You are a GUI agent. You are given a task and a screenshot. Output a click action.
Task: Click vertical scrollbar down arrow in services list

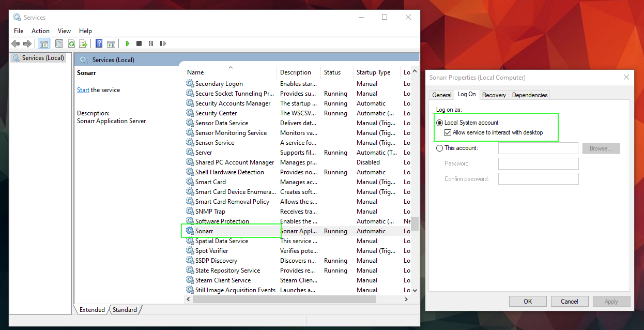point(415,291)
